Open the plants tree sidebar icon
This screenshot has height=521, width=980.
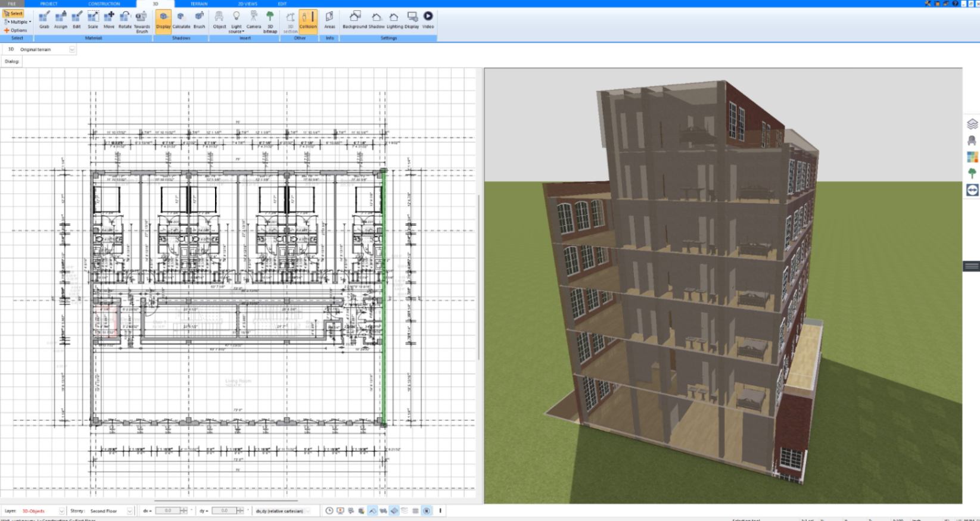click(972, 173)
